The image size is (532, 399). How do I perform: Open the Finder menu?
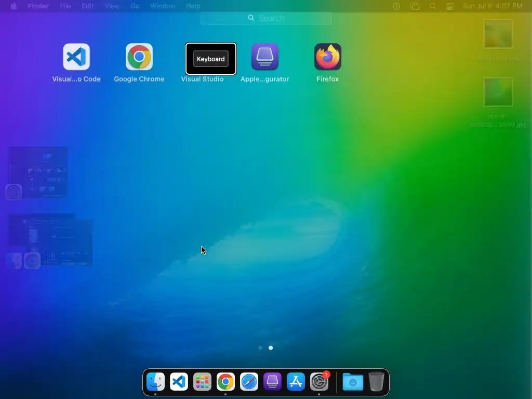click(38, 6)
